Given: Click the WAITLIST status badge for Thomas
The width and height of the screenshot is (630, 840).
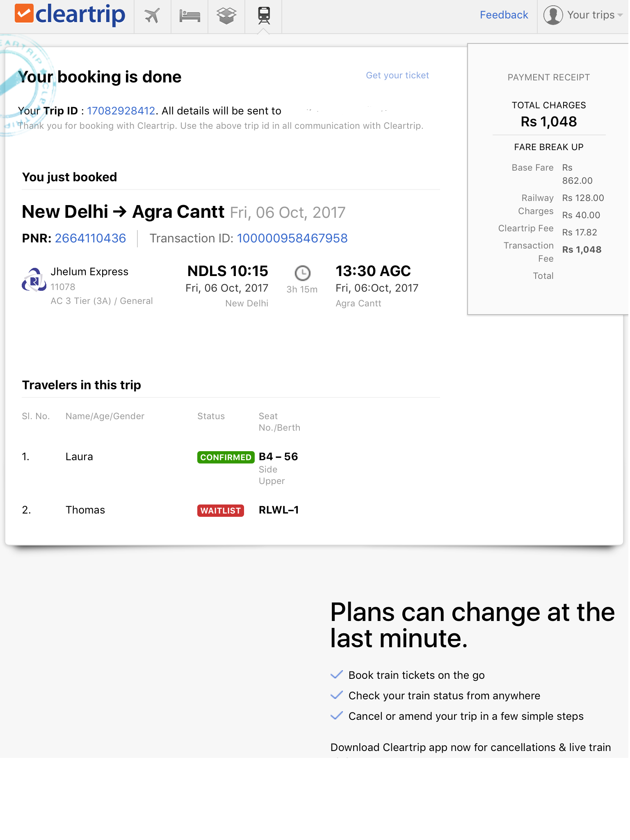Looking at the screenshot, I should pyautogui.click(x=221, y=511).
